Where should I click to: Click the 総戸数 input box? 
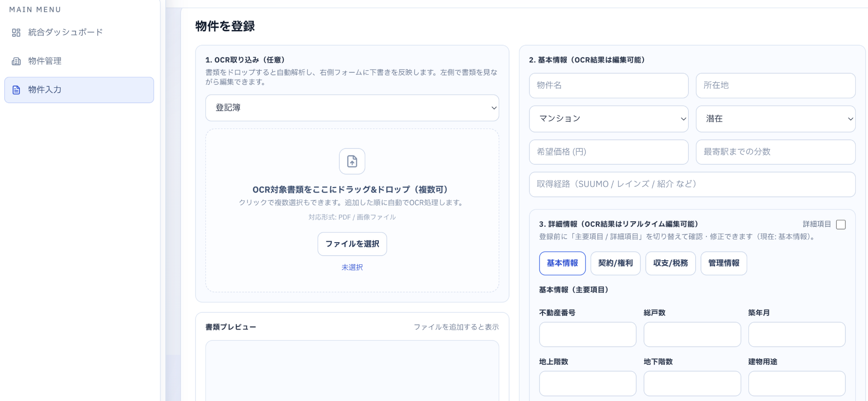[x=692, y=334]
